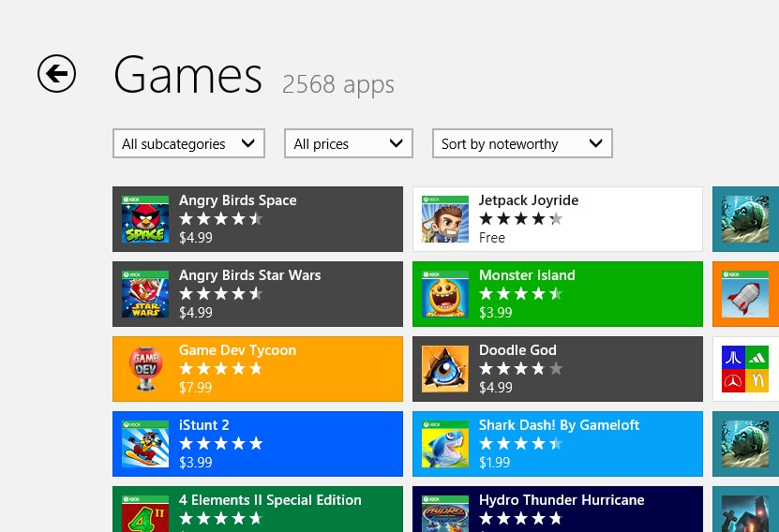This screenshot has height=532, width=779.
Task: Click the Angry Birds Space star rating
Action: (x=220, y=219)
